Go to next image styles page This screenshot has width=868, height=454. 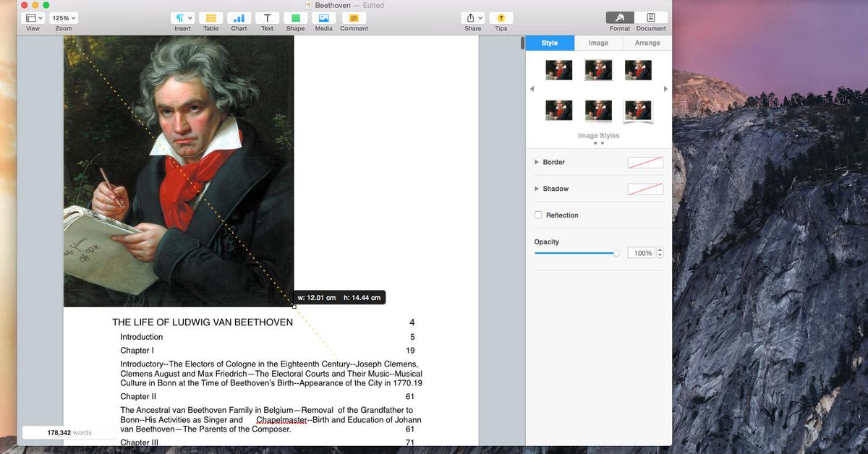[665, 89]
